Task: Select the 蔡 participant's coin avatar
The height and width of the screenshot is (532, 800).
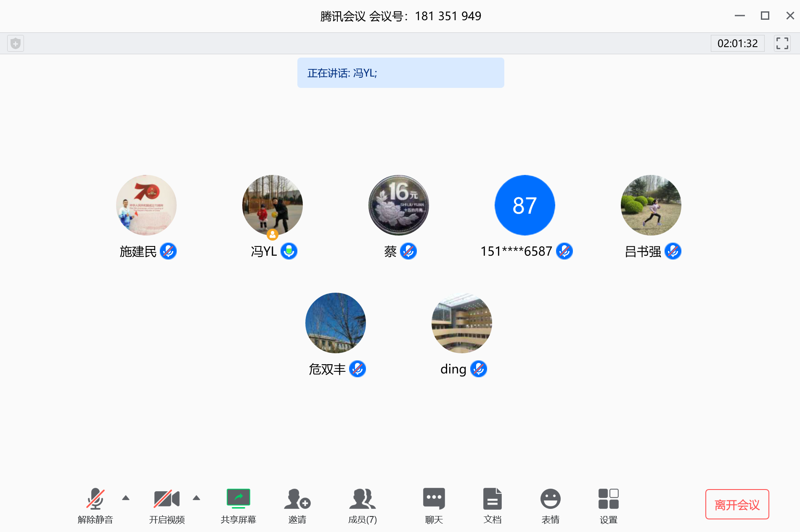Action: [x=398, y=205]
